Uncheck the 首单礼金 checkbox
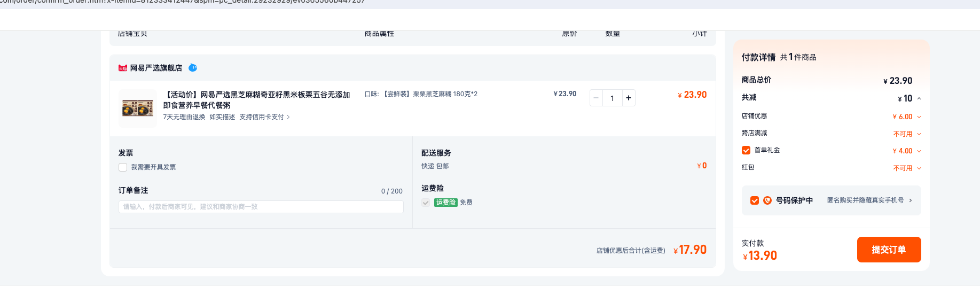This screenshot has width=980, height=287. pyautogui.click(x=746, y=150)
